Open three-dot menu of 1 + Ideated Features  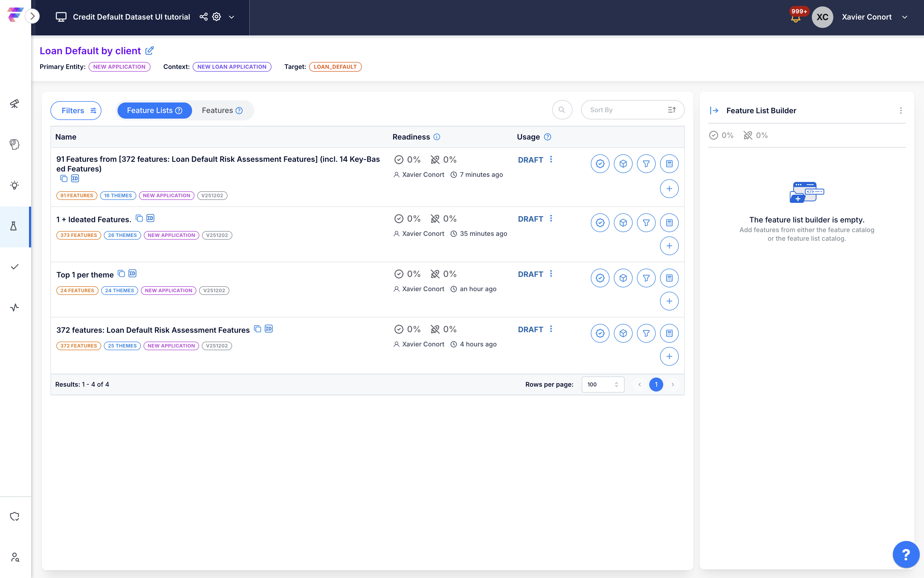tap(551, 219)
